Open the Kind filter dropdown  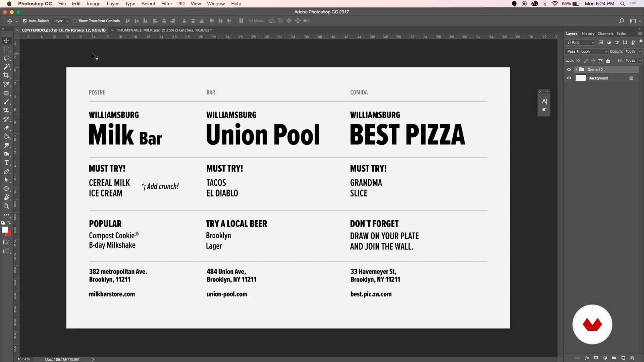point(580,43)
